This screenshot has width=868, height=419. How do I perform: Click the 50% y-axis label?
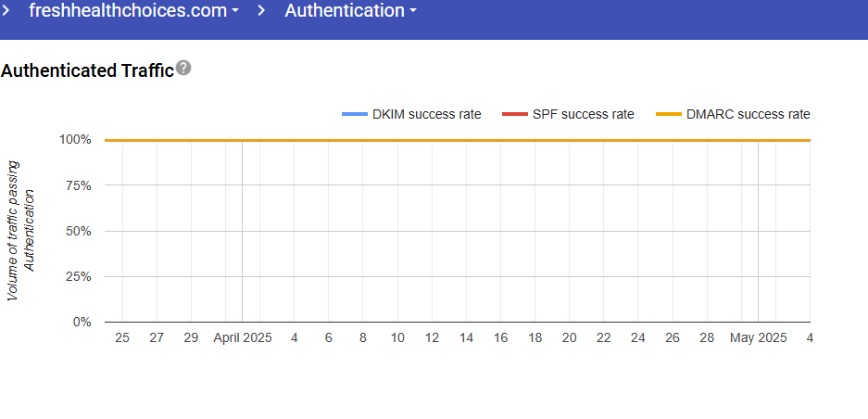pyautogui.click(x=79, y=231)
